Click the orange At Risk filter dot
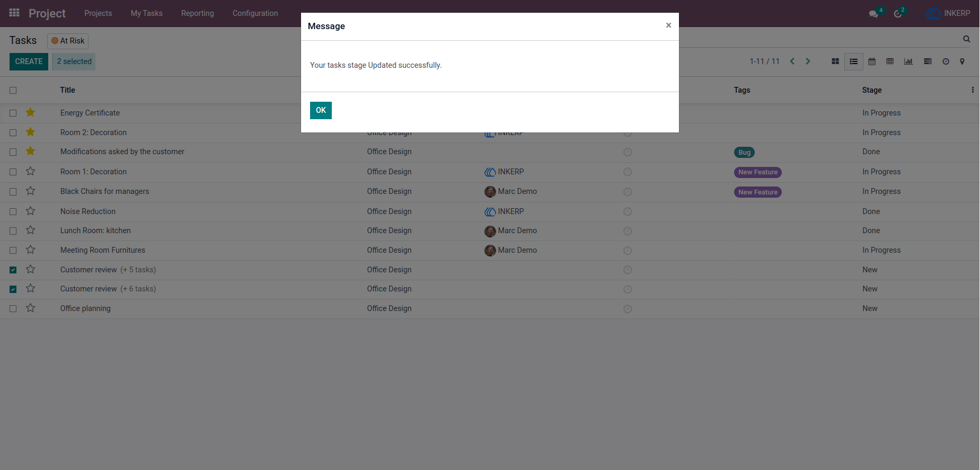 point(55,41)
